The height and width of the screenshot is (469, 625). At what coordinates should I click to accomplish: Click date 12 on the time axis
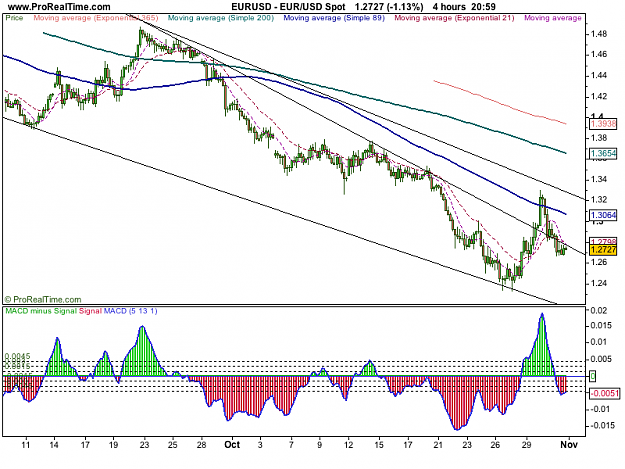coord(349,445)
